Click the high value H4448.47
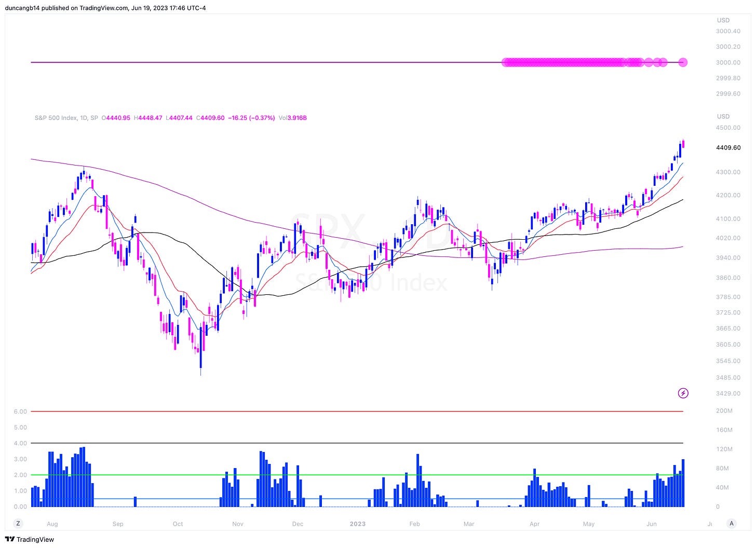The width and height of the screenshot is (756, 548). pos(148,118)
